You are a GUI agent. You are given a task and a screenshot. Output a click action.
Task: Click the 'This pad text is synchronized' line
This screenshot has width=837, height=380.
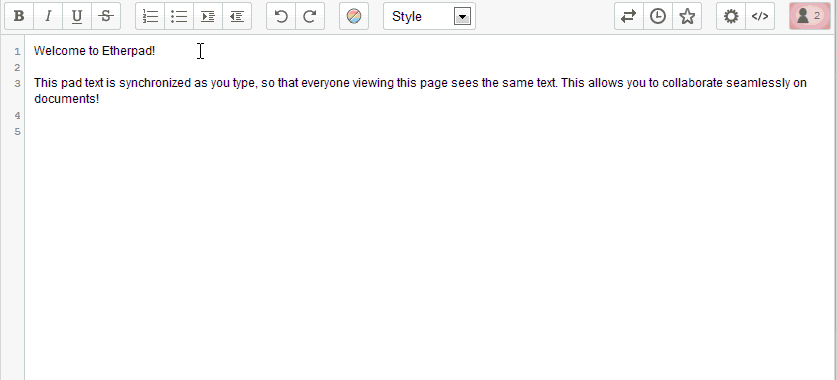(421, 83)
